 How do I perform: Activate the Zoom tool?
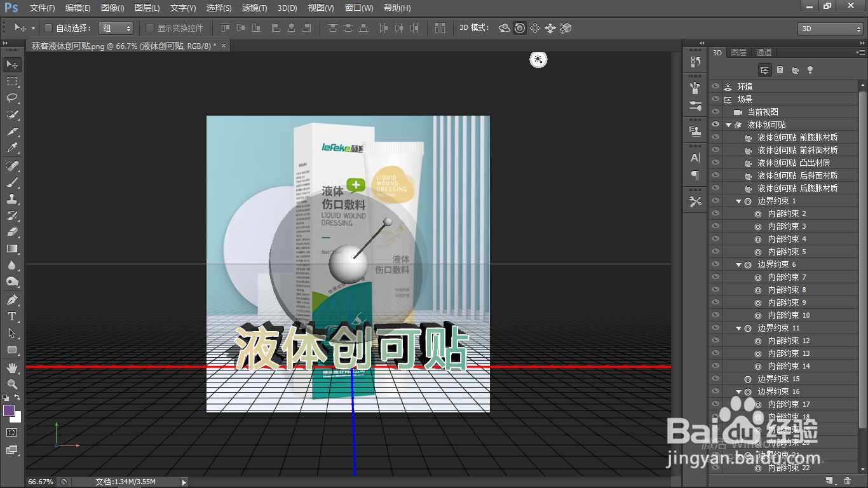11,384
